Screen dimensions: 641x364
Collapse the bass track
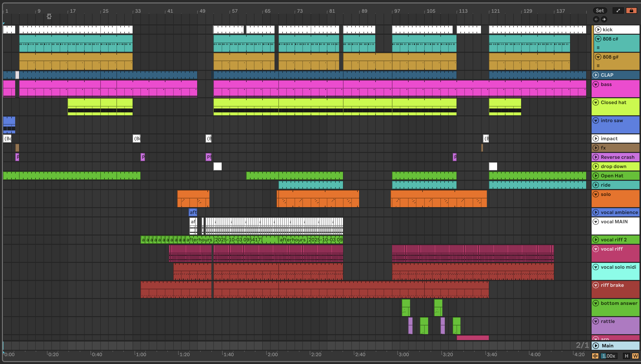596,85
